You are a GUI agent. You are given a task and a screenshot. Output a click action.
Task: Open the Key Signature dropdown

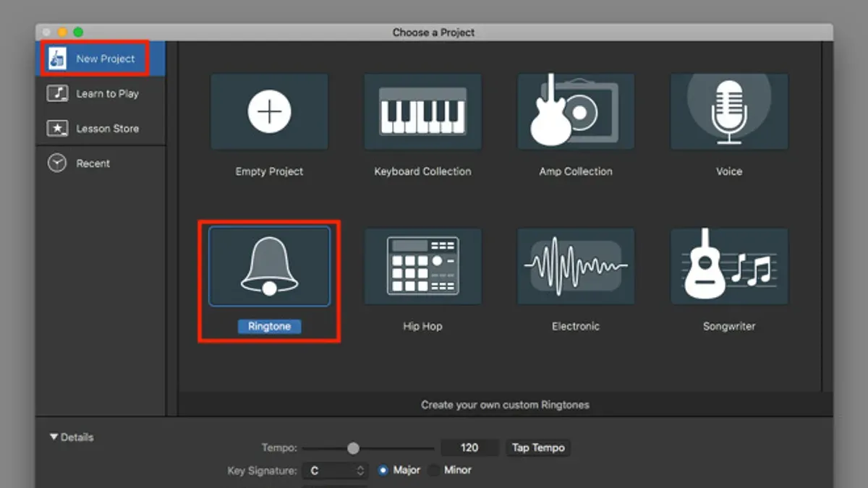point(336,471)
